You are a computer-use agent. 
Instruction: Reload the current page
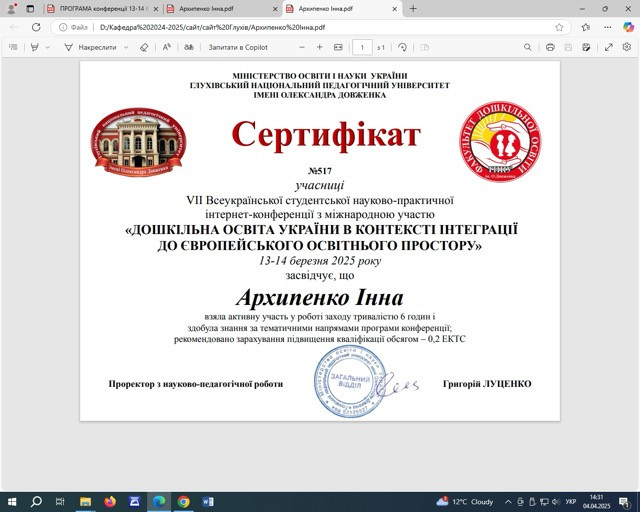[x=36, y=27]
